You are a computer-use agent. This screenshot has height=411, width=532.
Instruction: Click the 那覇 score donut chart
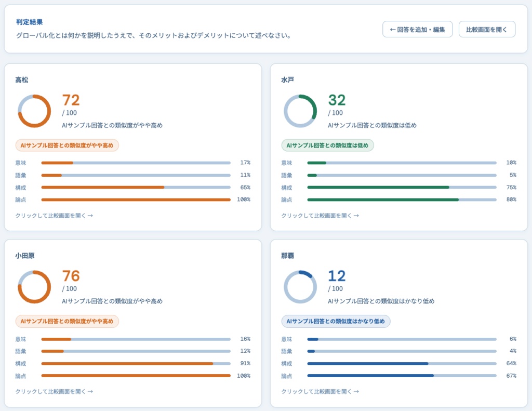click(x=300, y=287)
